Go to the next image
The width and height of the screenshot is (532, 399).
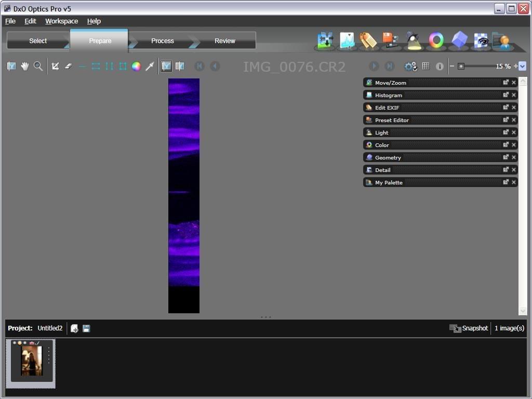(x=374, y=66)
